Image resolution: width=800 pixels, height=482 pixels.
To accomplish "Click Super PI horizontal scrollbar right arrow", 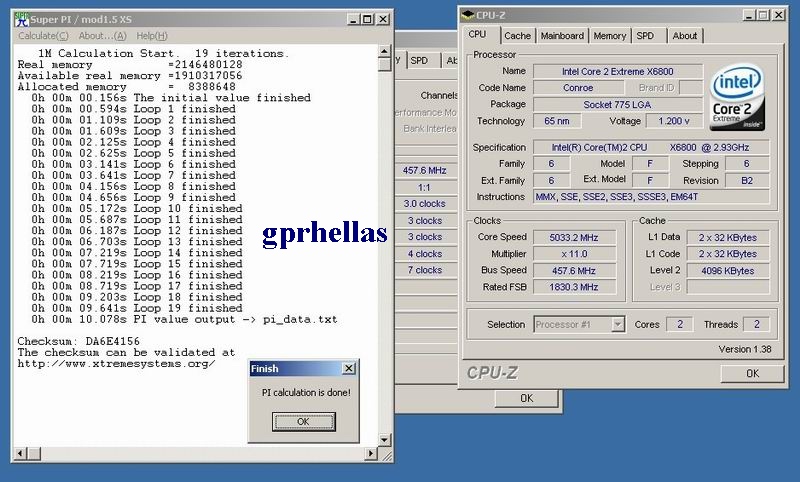I will point(371,453).
